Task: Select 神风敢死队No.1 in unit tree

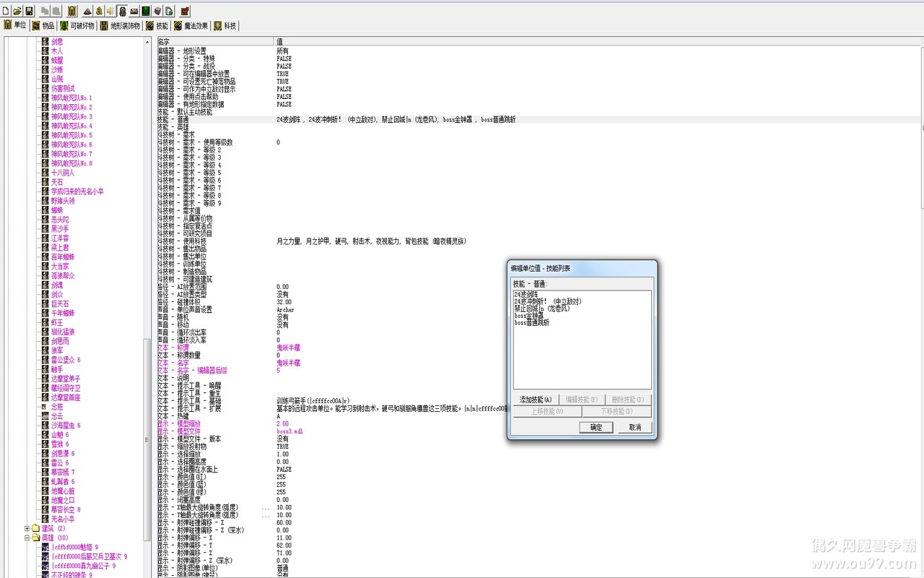Action: (x=71, y=98)
